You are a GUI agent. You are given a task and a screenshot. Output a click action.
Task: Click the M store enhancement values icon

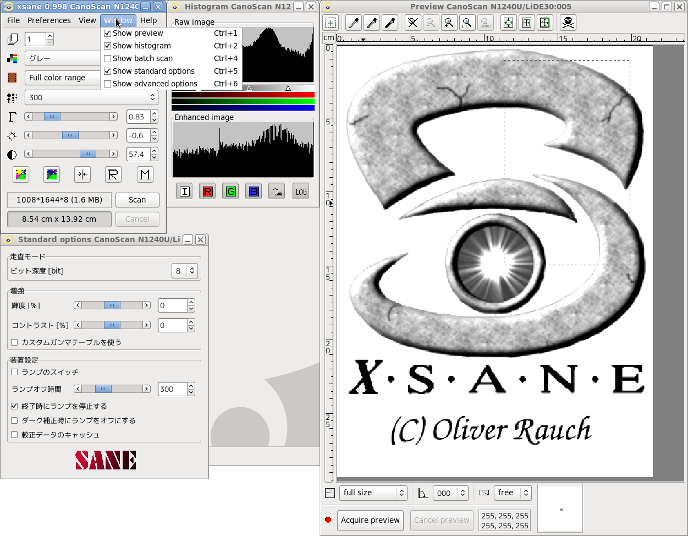coord(145,175)
